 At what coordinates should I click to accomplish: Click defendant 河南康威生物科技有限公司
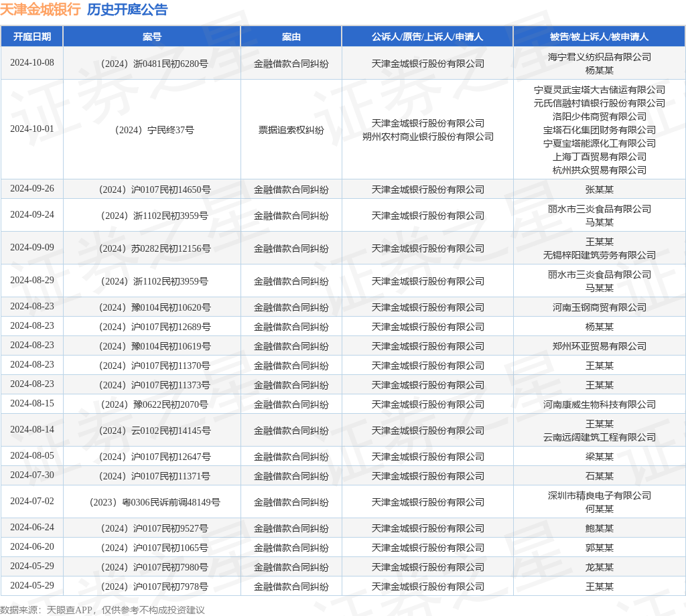pyautogui.click(x=600, y=405)
